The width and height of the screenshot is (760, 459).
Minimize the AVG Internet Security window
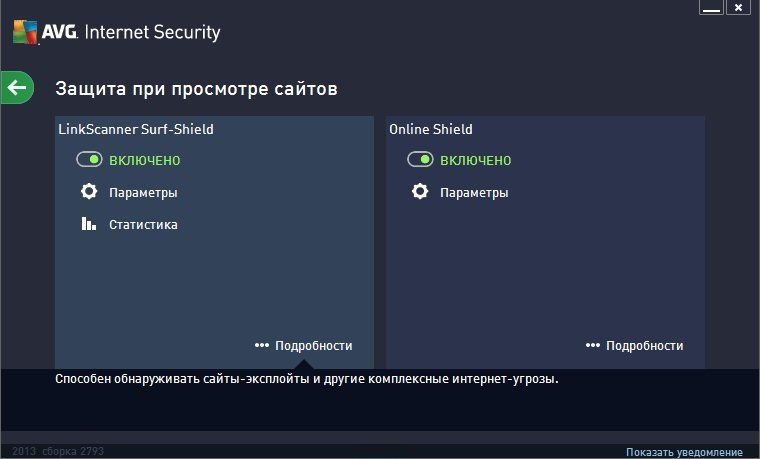point(712,8)
